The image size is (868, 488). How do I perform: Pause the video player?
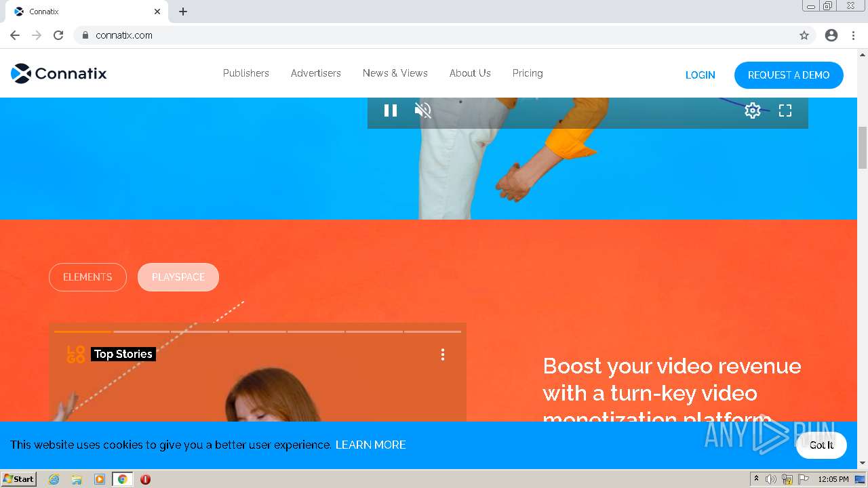pyautogui.click(x=391, y=110)
